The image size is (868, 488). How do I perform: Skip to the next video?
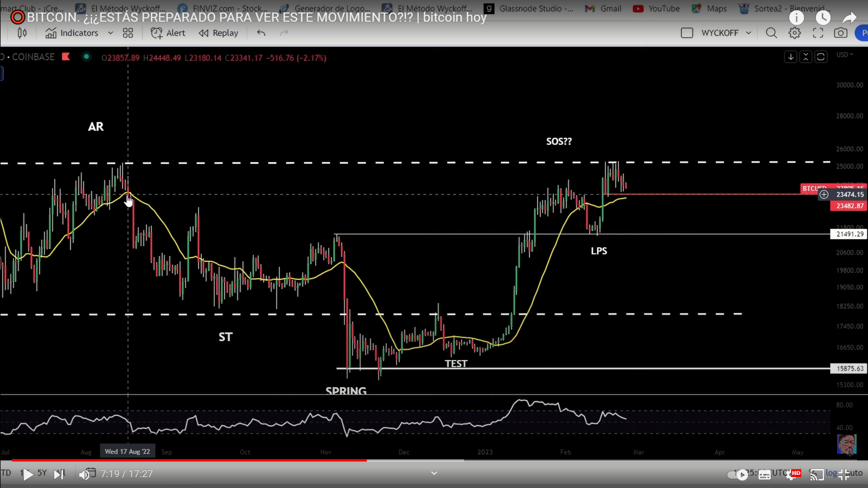[x=59, y=474]
